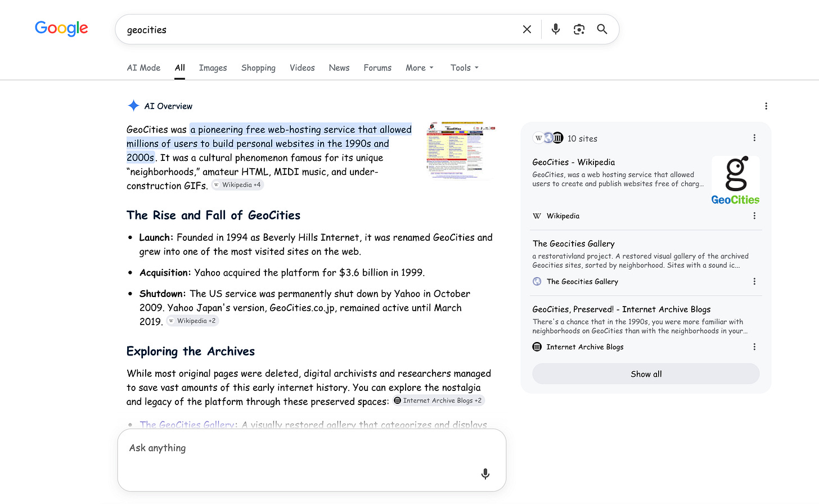Click The Geocities Gallery globe favicon
The height and width of the screenshot is (504, 819).
click(537, 281)
